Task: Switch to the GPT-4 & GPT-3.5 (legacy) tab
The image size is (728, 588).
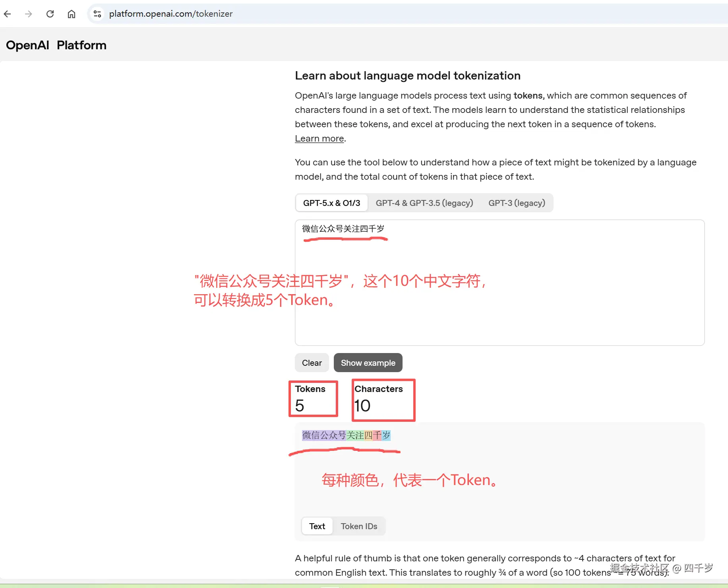Action: tap(424, 203)
